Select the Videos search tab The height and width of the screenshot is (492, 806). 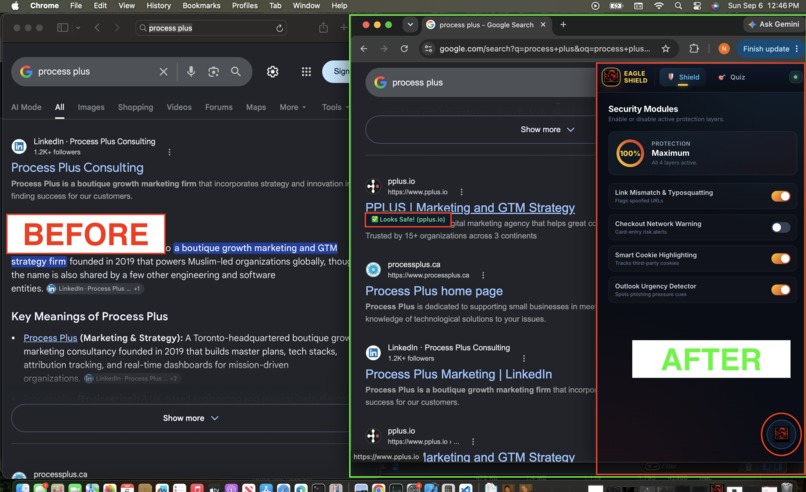(x=179, y=107)
